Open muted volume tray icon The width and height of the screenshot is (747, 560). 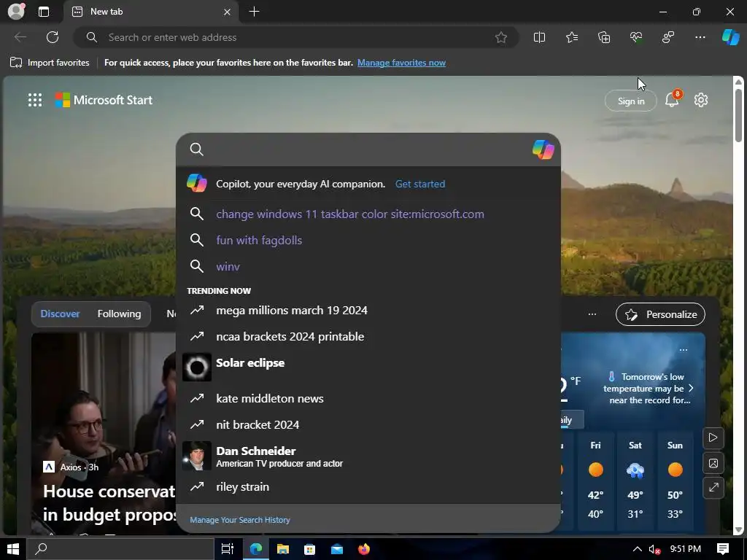[x=654, y=550]
